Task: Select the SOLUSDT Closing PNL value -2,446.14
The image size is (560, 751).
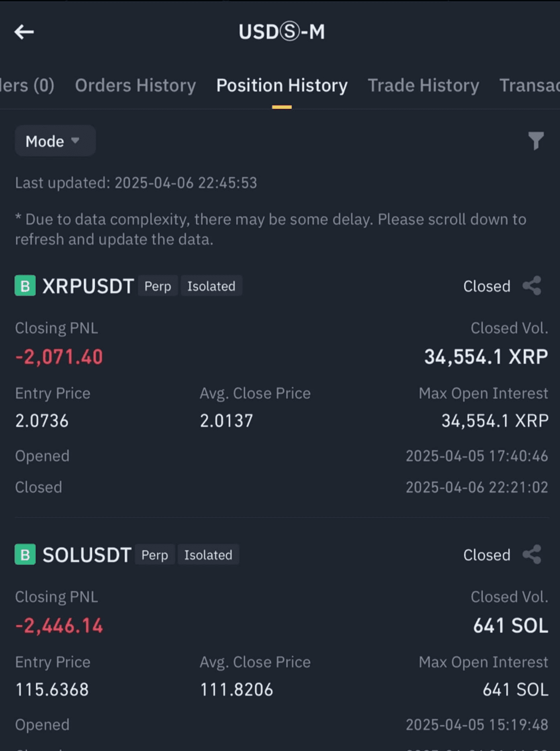Action: pyautogui.click(x=59, y=626)
